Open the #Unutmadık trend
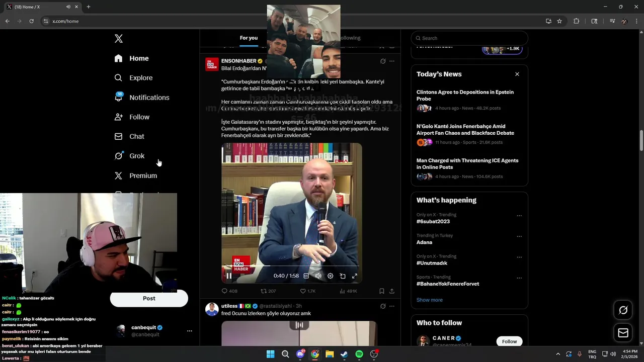The height and width of the screenshot is (362, 644). point(432,263)
